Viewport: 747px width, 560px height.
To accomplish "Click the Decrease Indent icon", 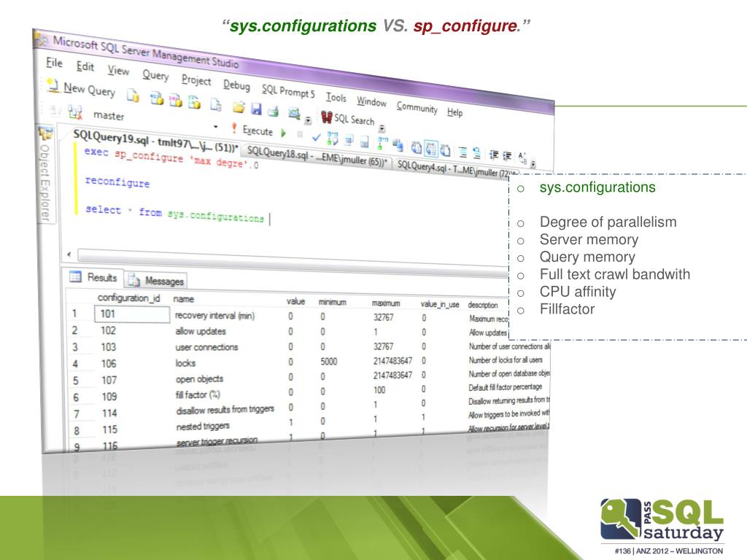I will point(494,155).
